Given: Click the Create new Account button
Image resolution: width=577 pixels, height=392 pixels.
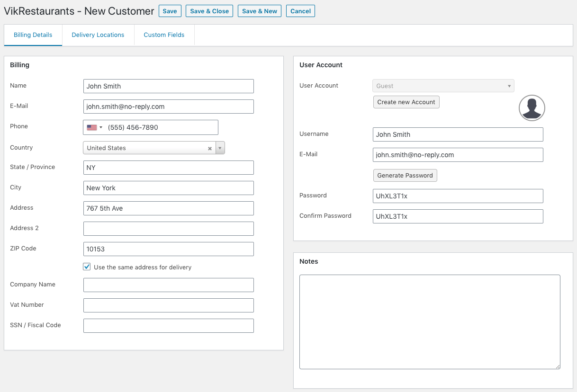Looking at the screenshot, I should click(x=406, y=102).
